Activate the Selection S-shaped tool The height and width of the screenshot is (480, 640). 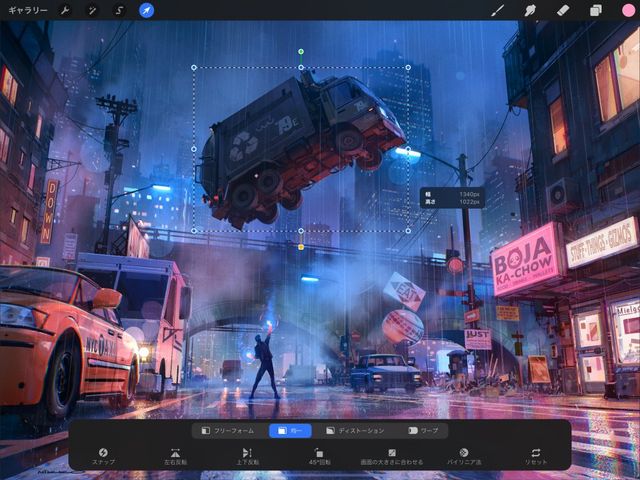pos(119,10)
